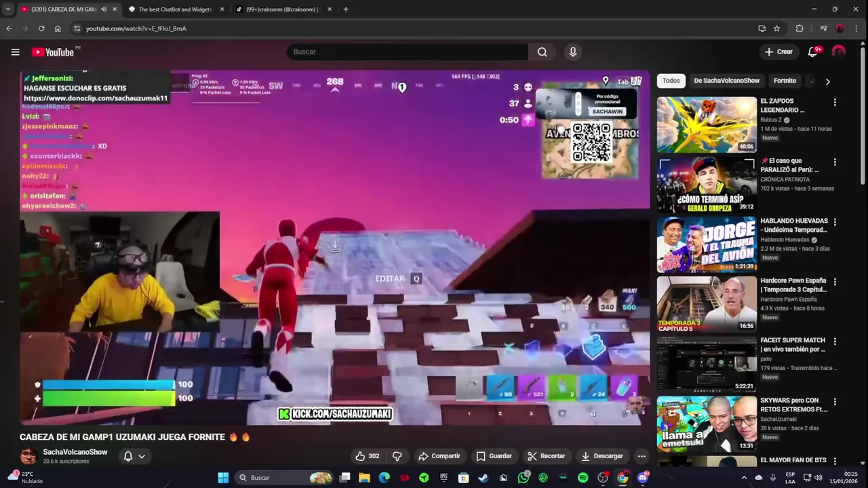Open options menu for HABLANDO HUEVADAS
Image resolution: width=868 pixels, height=488 pixels.
(x=835, y=222)
